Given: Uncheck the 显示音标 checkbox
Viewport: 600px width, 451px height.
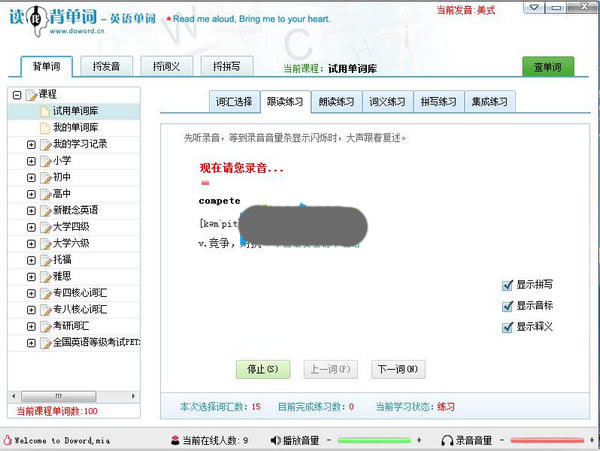Looking at the screenshot, I should [509, 306].
